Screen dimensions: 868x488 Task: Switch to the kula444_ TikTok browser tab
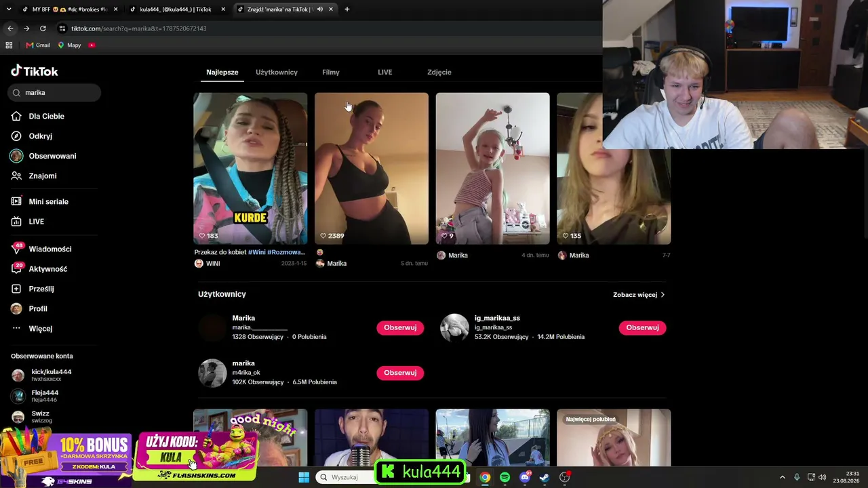(177, 9)
